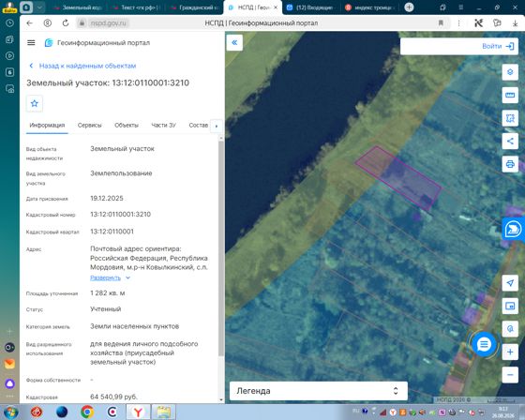The width and height of the screenshot is (525, 420).
Task: Expand the Легенда panel
Action: tap(319, 391)
